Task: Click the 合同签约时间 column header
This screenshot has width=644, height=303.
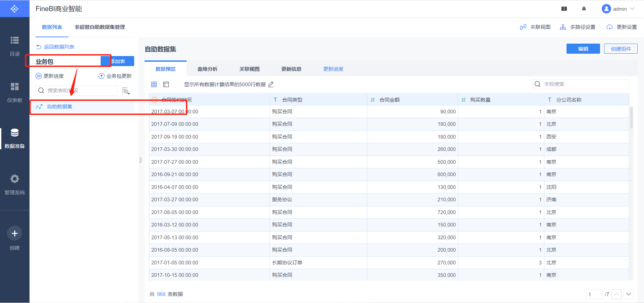Action: point(209,100)
